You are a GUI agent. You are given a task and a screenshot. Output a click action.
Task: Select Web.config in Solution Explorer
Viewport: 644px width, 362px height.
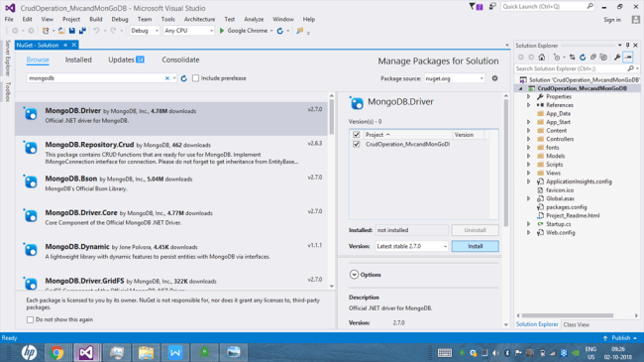pyautogui.click(x=560, y=232)
